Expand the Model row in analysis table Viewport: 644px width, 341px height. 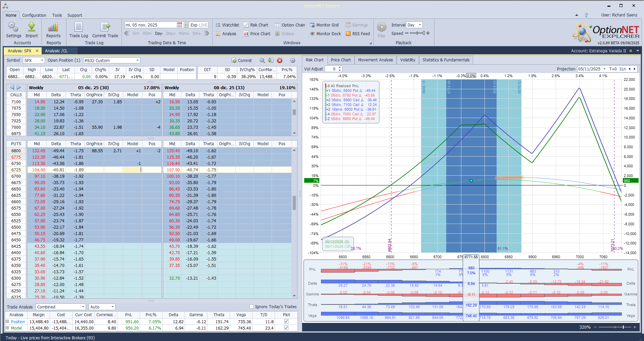coord(7,328)
